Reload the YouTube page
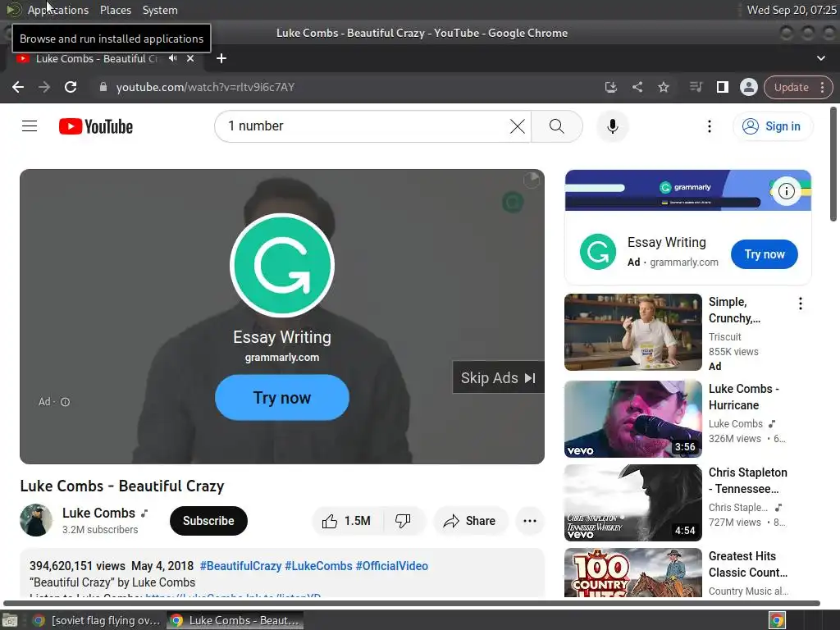 [71, 87]
